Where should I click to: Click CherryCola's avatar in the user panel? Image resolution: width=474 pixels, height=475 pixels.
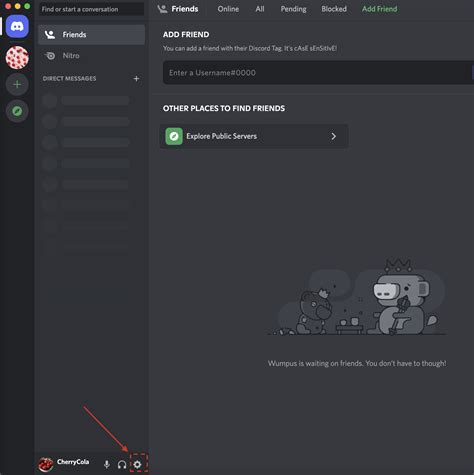(46, 464)
